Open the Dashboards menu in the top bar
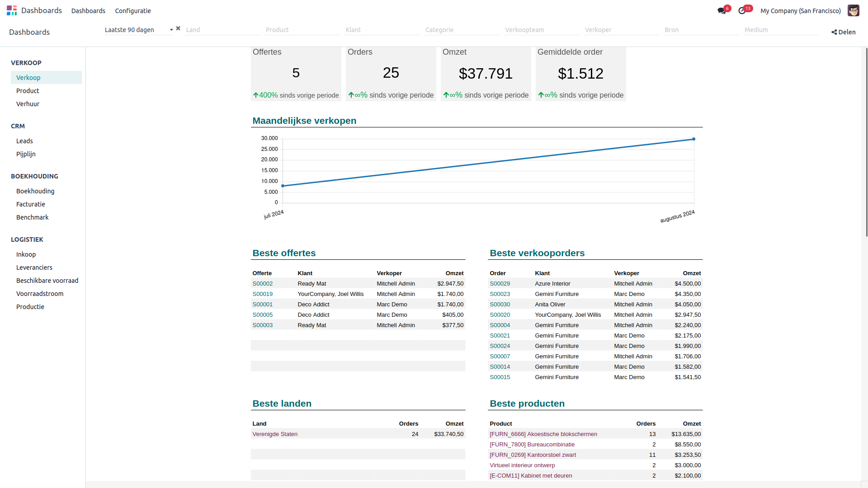The width and height of the screenshot is (868, 488). (88, 10)
